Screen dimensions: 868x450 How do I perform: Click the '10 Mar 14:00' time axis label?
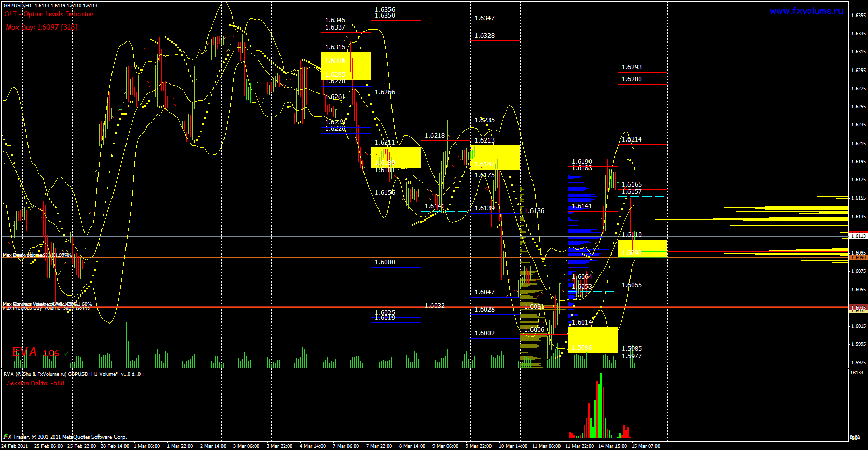513,446
